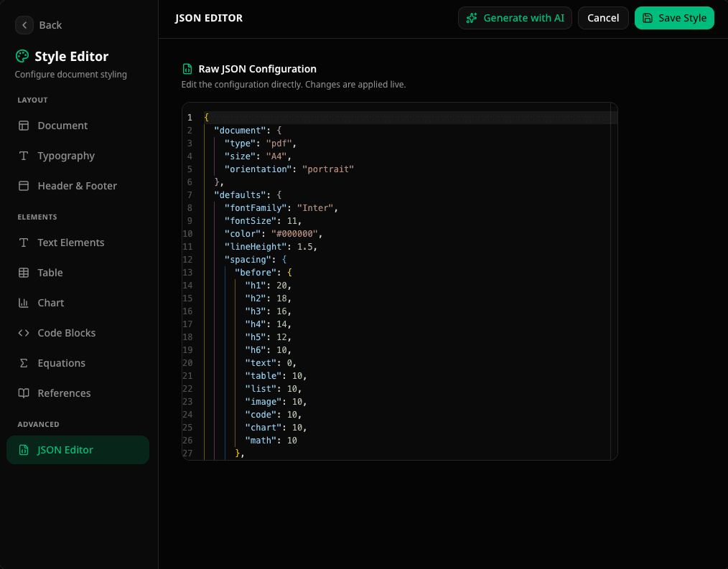Click the "h6" key on line 19

coord(256,350)
